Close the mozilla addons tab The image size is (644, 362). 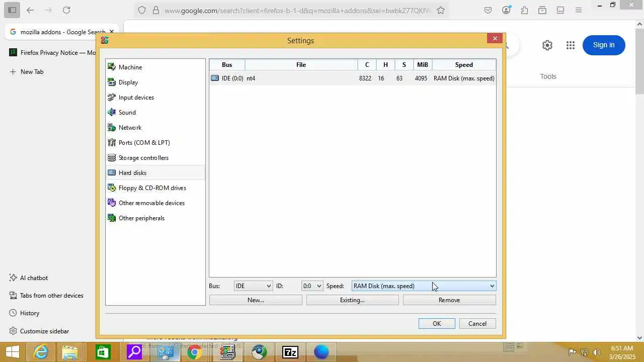112,32
